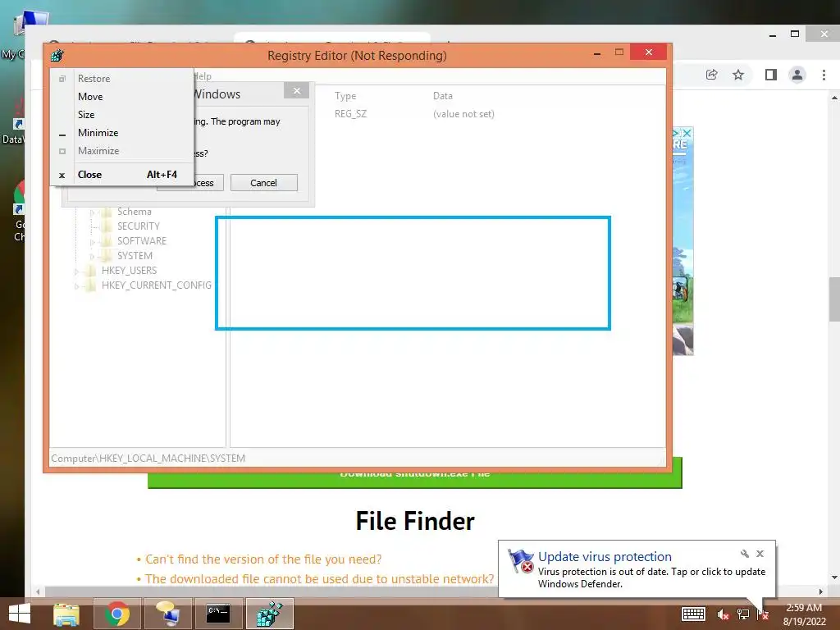The width and height of the screenshot is (840, 630).
Task: Open Chrome's three-dot menu
Action: click(x=824, y=75)
